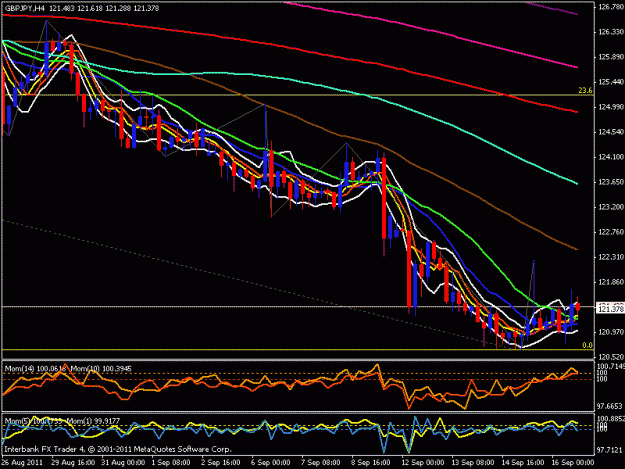Click the 13 Sep 08:00 time label
Screen dimensions: 625x469
tap(472, 462)
